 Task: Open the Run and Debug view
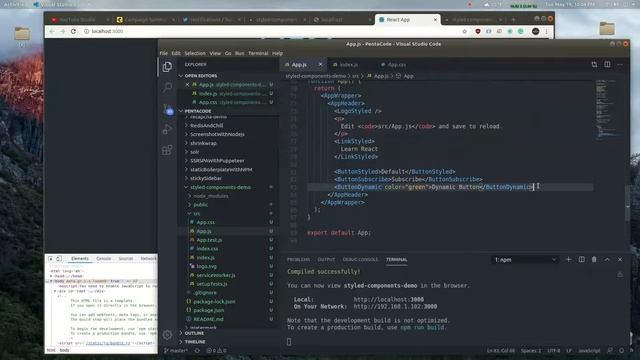pyautogui.click(x=167, y=129)
